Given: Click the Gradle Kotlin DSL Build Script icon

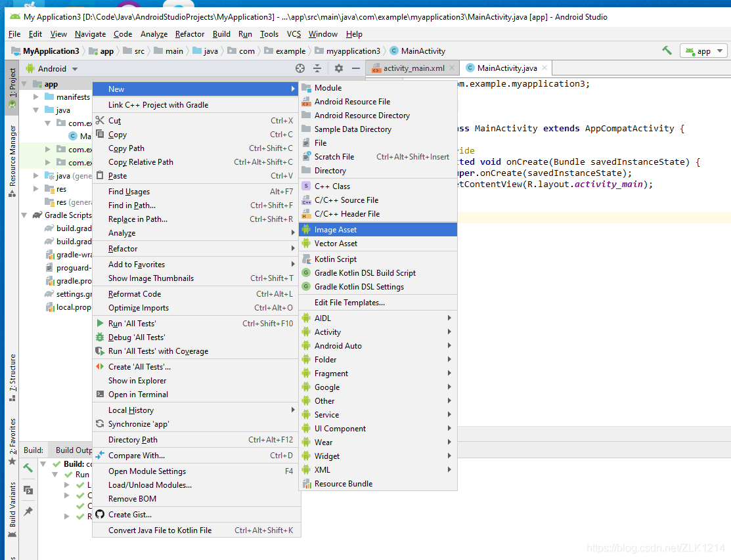Looking at the screenshot, I should point(306,273).
